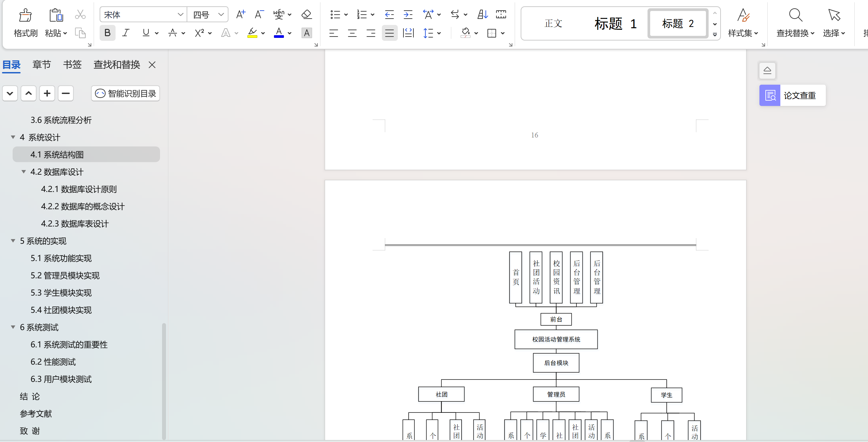
Task: Click the sort A-Z icon
Action: point(482,15)
